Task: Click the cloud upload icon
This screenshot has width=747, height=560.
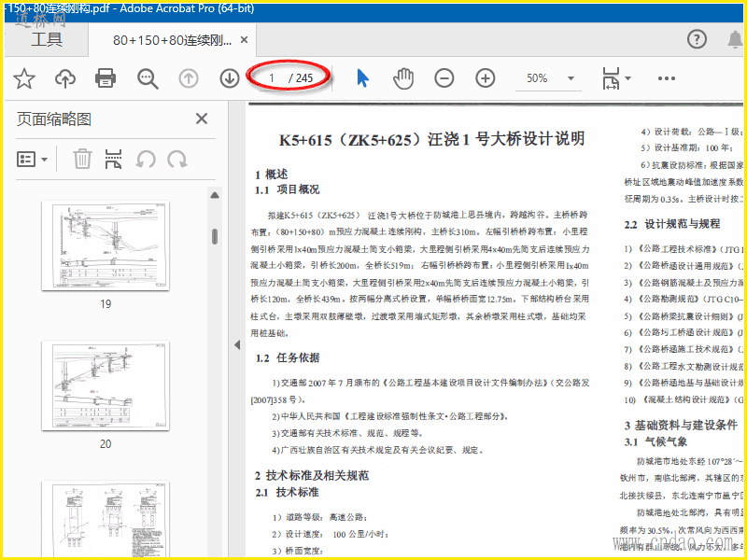Action: point(65,78)
